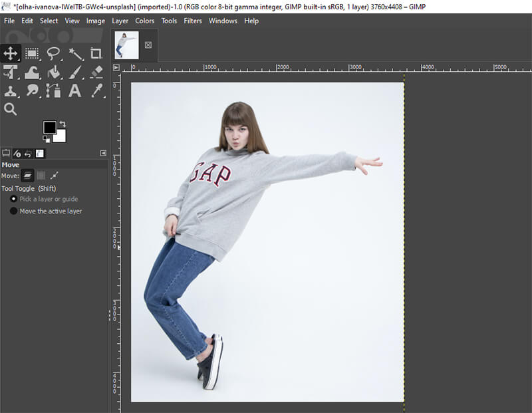Viewport: 532px width, 413px height.
Task: Select the Free Select lasso tool
Action: click(x=54, y=53)
